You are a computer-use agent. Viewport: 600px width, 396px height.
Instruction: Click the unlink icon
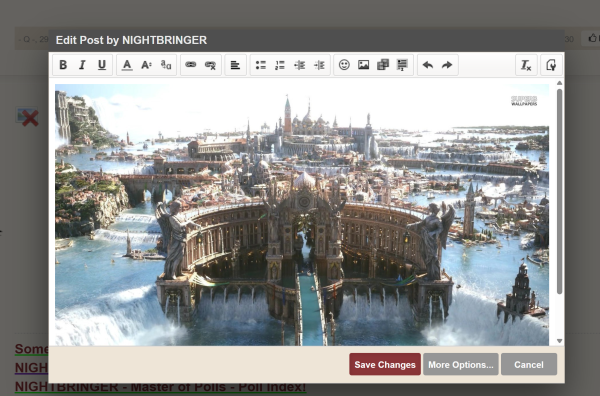[210, 65]
